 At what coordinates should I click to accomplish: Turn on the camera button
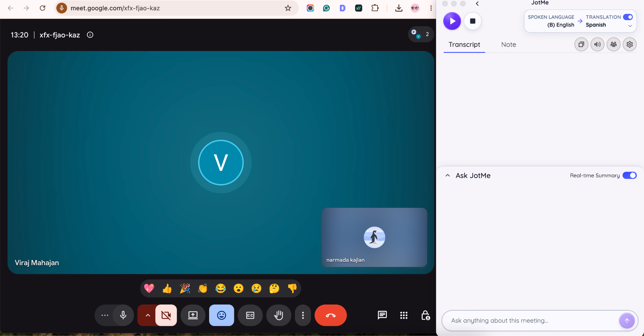click(166, 315)
